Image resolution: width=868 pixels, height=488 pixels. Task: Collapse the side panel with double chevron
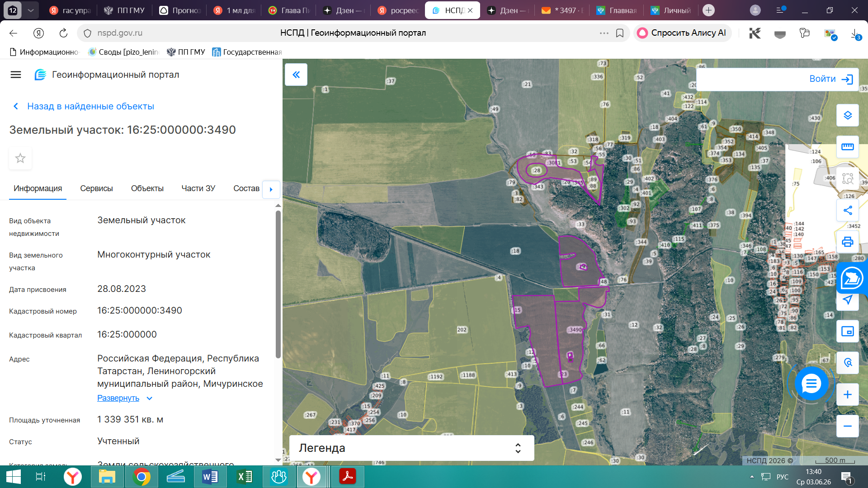click(x=296, y=75)
